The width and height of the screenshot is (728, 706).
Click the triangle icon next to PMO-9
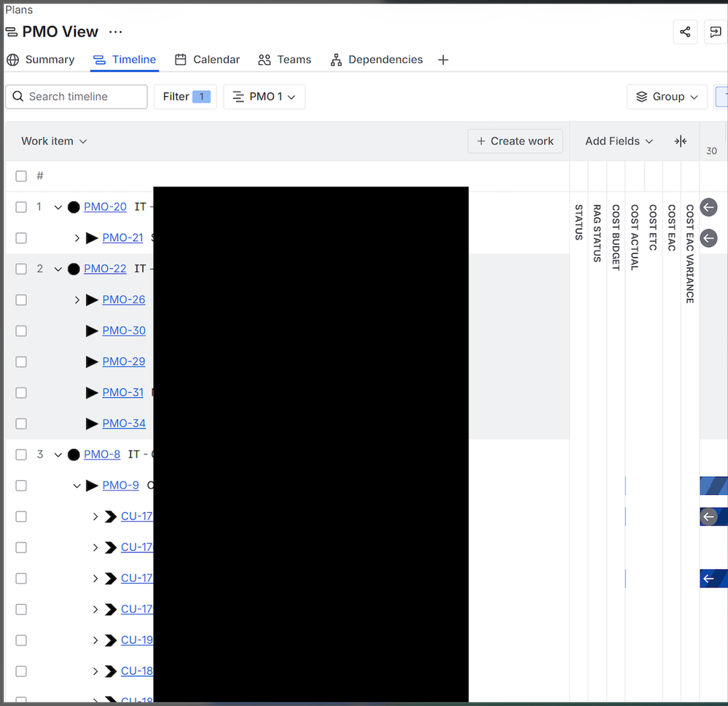(92, 485)
